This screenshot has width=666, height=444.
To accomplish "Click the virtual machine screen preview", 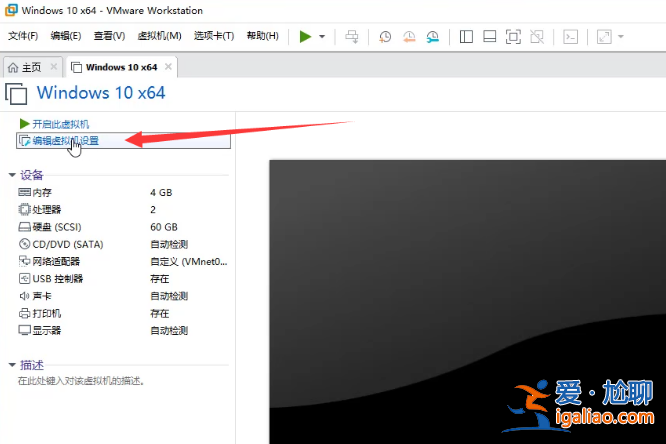I will click(x=467, y=302).
